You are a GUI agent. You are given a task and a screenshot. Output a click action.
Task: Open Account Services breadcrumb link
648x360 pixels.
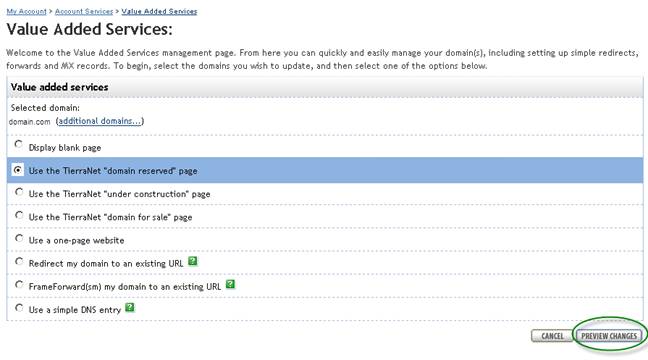click(84, 12)
